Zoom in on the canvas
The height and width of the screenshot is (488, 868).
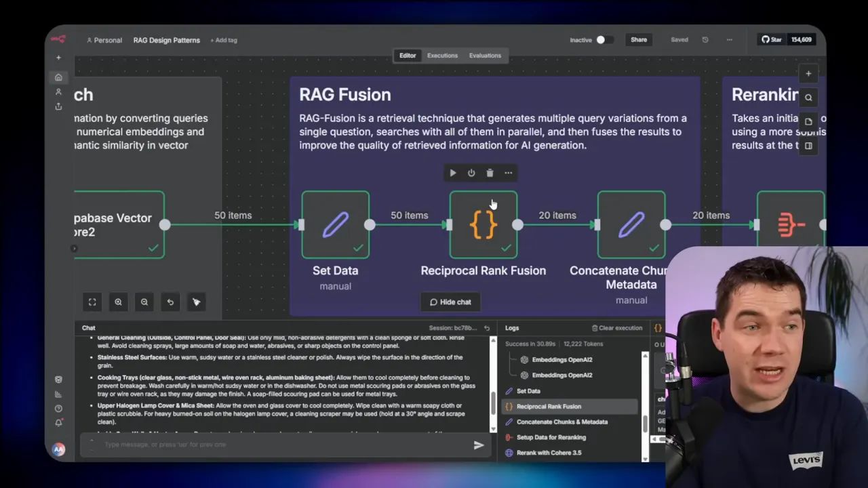(x=119, y=302)
